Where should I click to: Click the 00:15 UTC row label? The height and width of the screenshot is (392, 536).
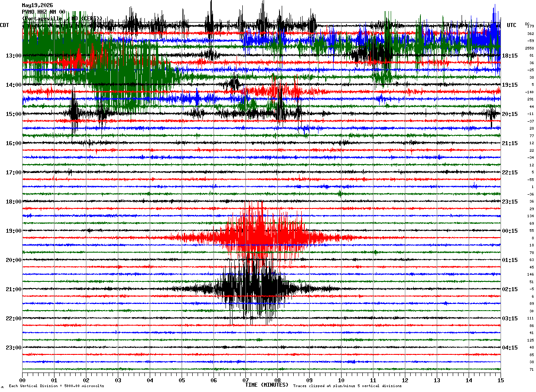[510, 231]
